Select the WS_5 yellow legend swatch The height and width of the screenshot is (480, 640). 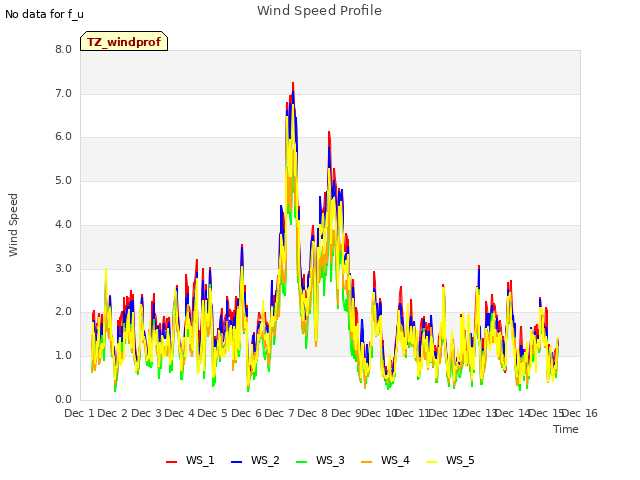pyautogui.click(x=431, y=461)
